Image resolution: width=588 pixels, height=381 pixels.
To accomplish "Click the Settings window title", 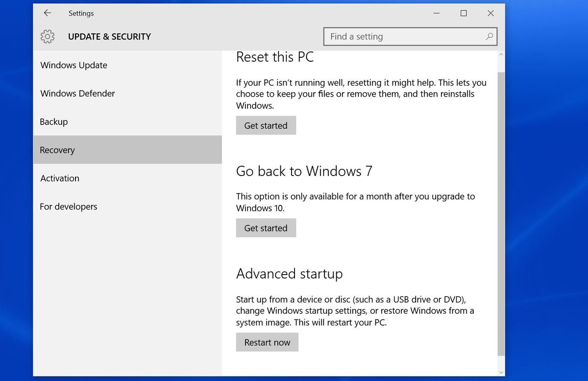I will click(81, 13).
